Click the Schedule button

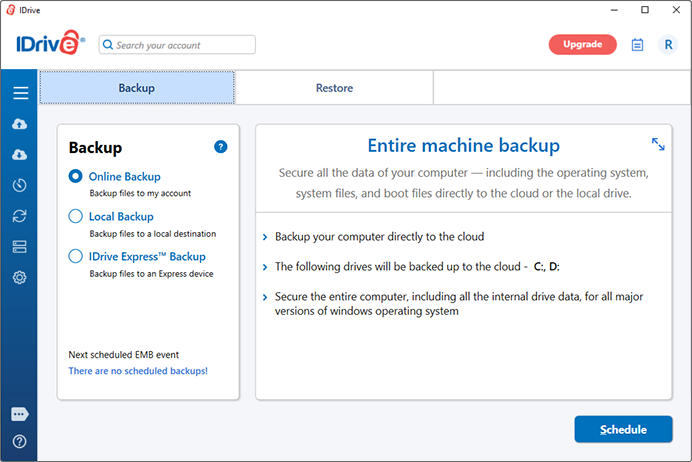point(623,429)
